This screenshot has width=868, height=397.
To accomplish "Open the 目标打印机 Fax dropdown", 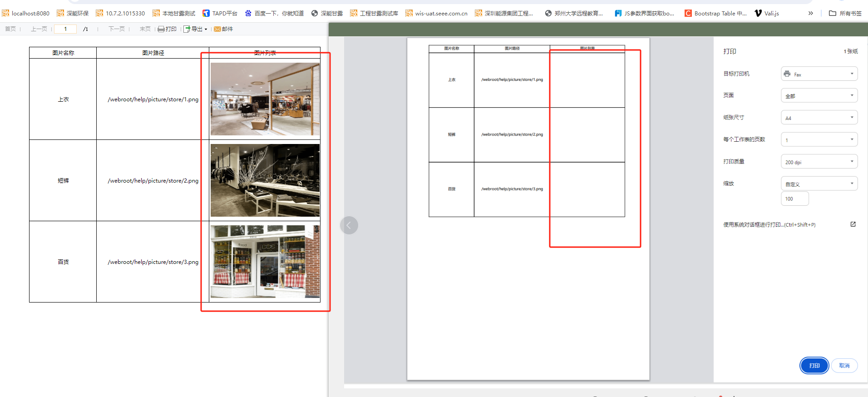I will tap(819, 74).
